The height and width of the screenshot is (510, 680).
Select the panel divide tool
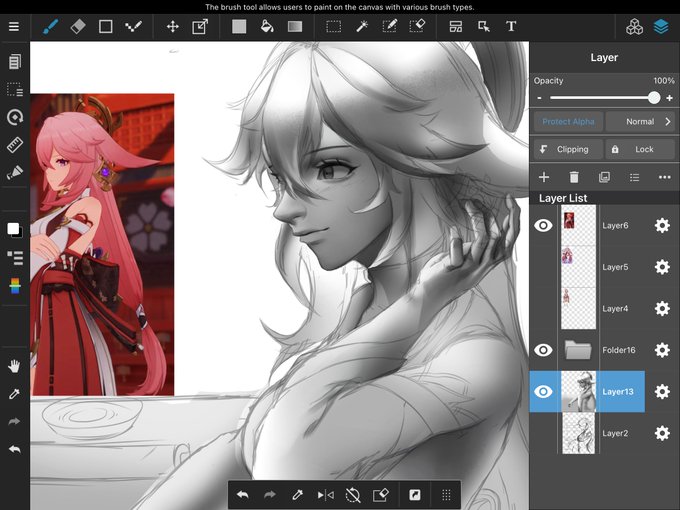click(456, 26)
